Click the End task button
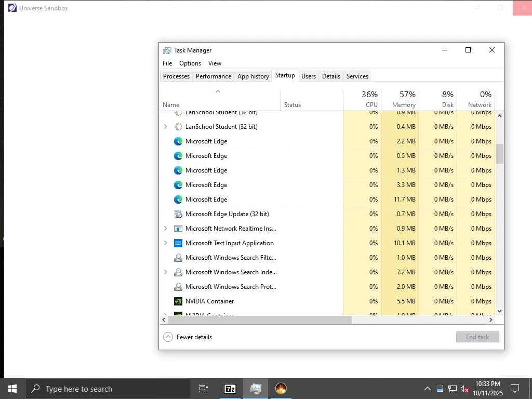The height and width of the screenshot is (399, 532). (x=477, y=337)
